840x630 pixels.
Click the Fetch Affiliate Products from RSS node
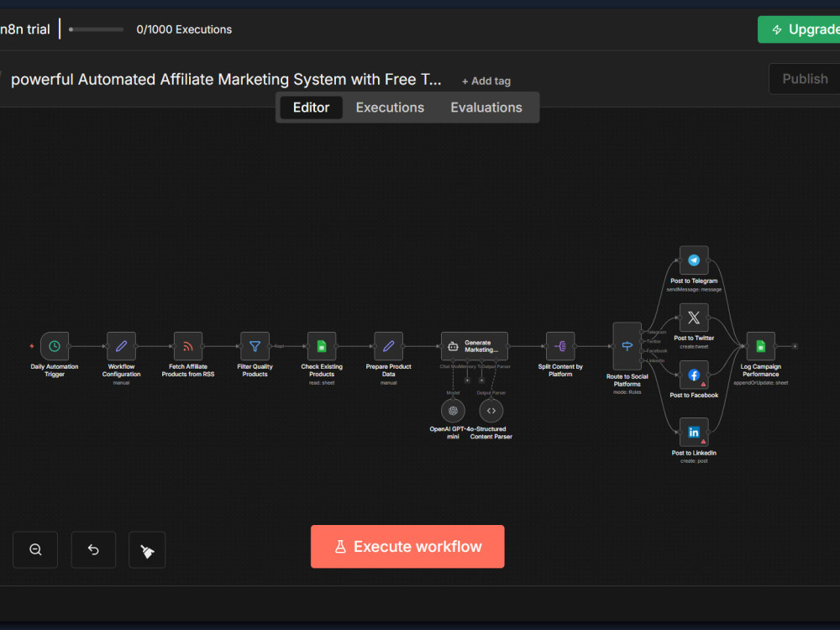tap(188, 346)
